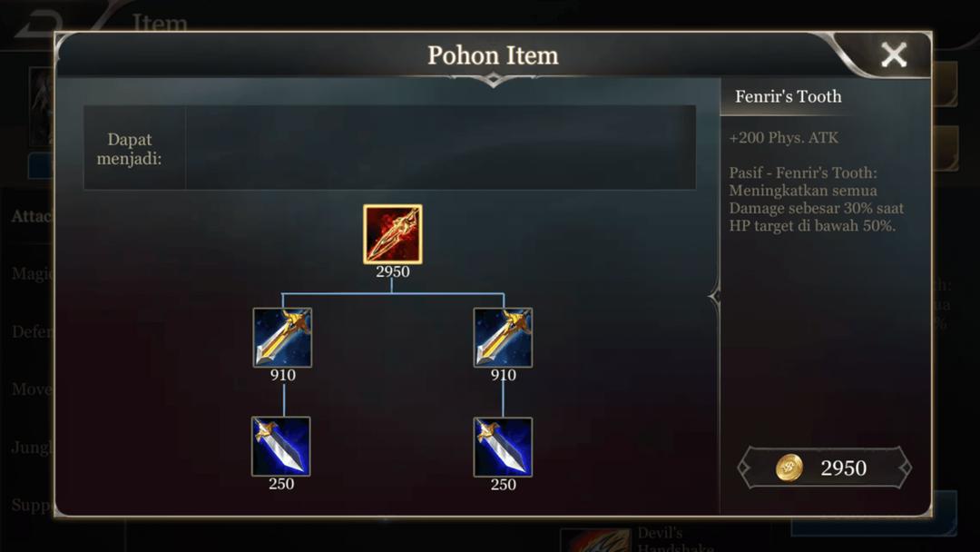Select the Fenrir's Tooth icon in the tree

pos(393,234)
